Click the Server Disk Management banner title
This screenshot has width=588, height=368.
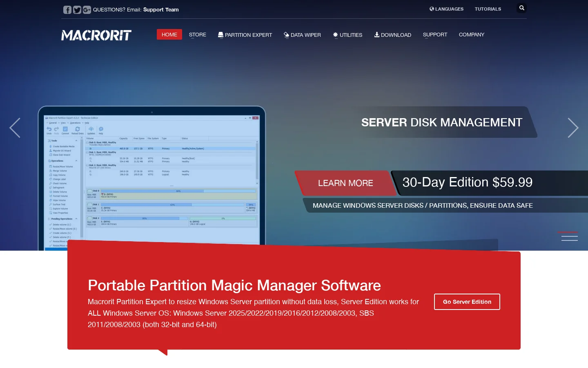pyautogui.click(x=442, y=122)
